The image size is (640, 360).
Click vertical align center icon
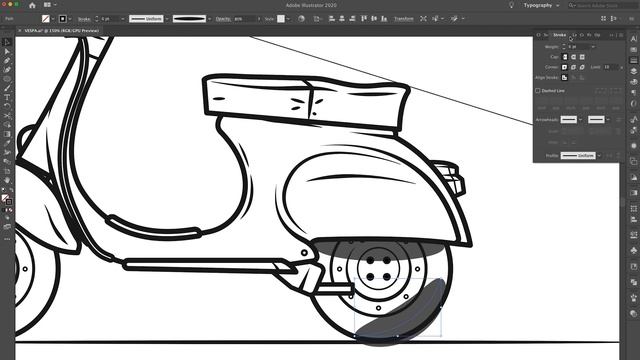tap(373, 19)
